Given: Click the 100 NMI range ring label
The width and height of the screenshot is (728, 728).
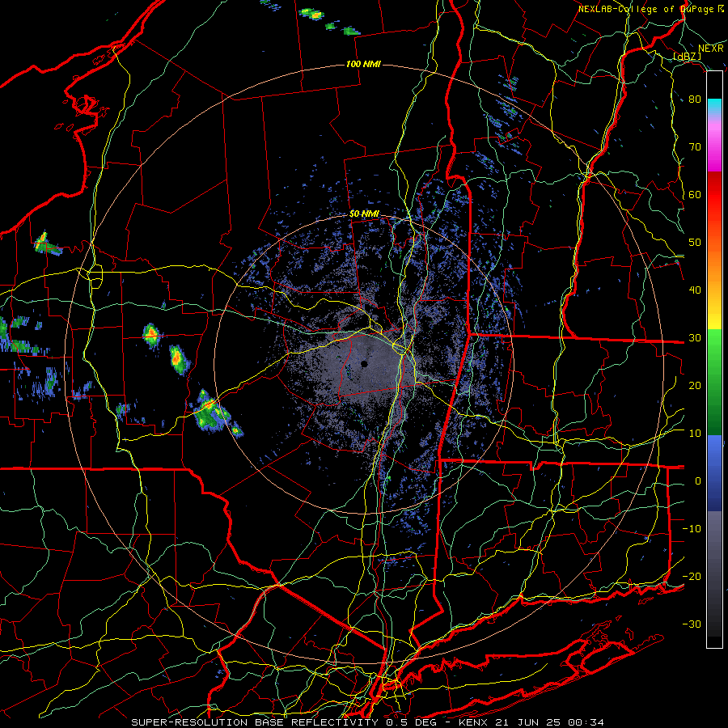Looking at the screenshot, I should (x=363, y=64).
